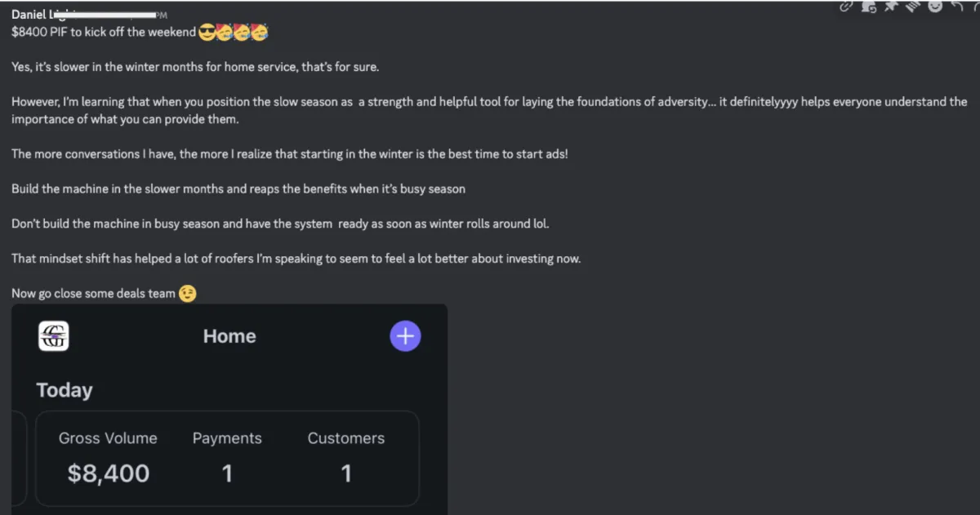Click the Payments count of 1
Viewport: 980px width, 515px height.
(x=227, y=473)
